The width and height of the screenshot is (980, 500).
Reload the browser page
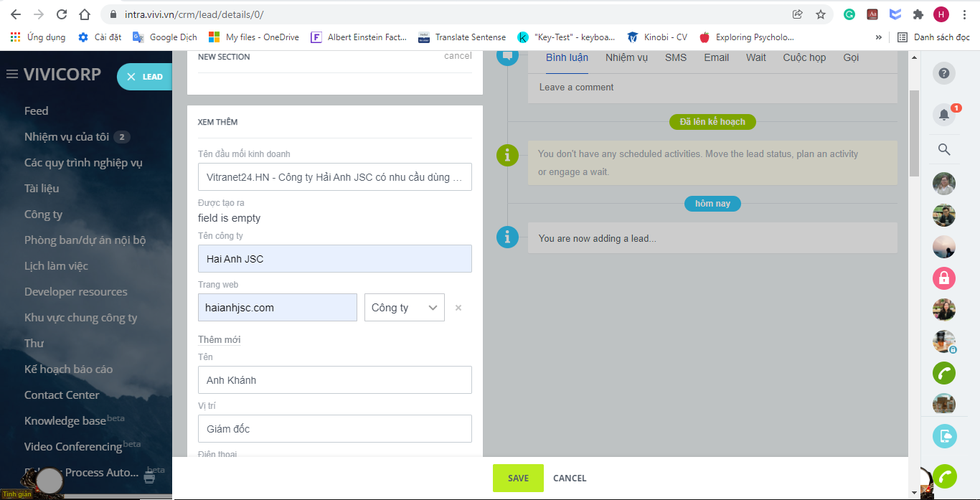click(x=62, y=14)
